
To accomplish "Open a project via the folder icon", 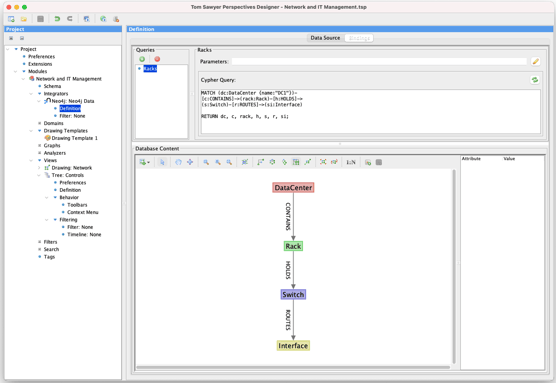I will point(24,19).
